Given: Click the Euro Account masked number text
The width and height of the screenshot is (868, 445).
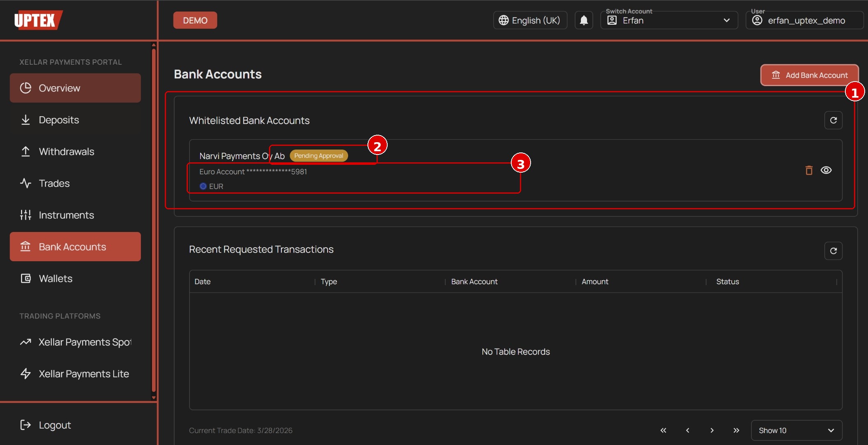Looking at the screenshot, I should tap(253, 172).
